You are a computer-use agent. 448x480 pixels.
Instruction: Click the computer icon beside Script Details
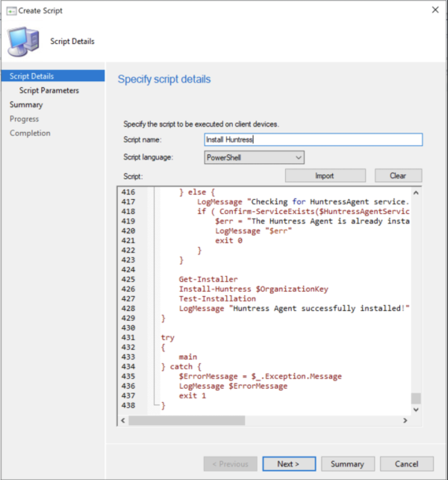coord(24,41)
